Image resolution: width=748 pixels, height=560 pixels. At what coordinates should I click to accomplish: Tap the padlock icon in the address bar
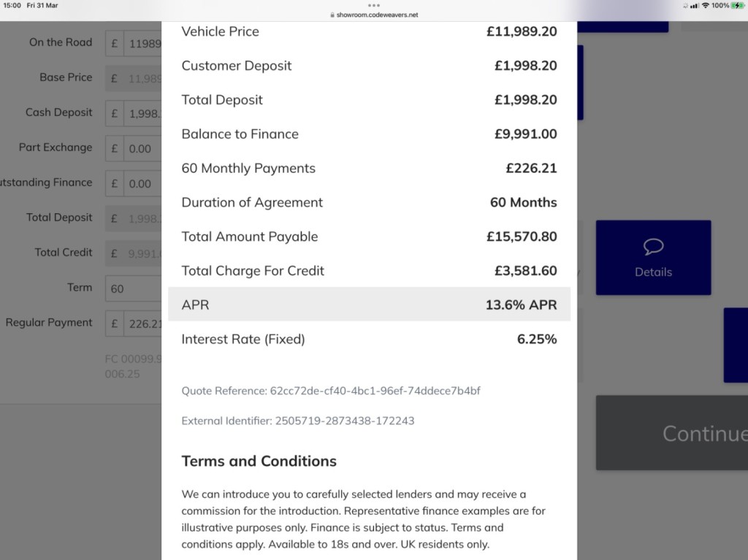click(x=332, y=15)
